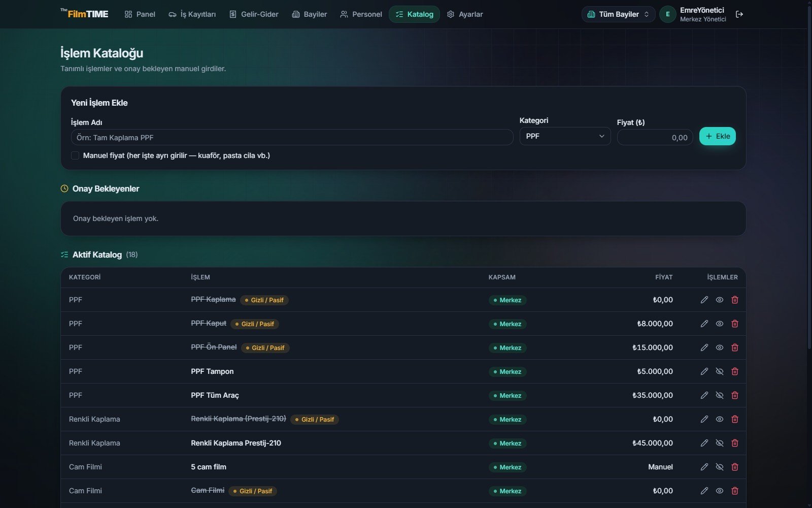The image size is (812, 508).
Task: Open Ayarlar settings
Action: pos(465,14)
